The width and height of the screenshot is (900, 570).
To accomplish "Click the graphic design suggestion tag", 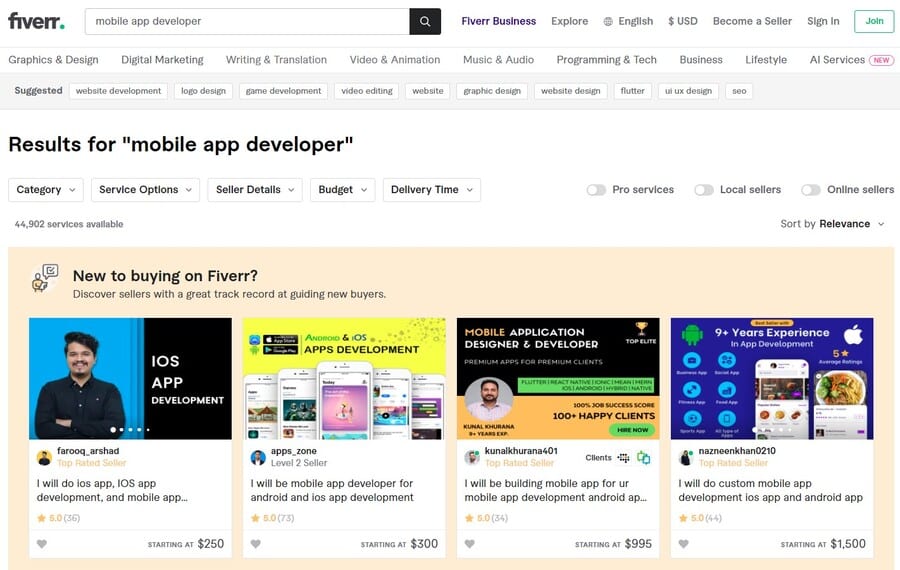I will coord(492,91).
